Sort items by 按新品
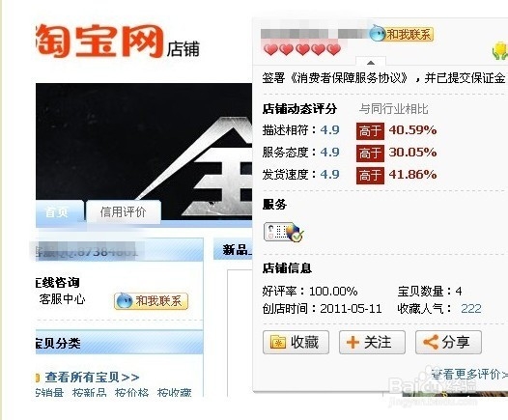The image size is (508, 420). 90,393
